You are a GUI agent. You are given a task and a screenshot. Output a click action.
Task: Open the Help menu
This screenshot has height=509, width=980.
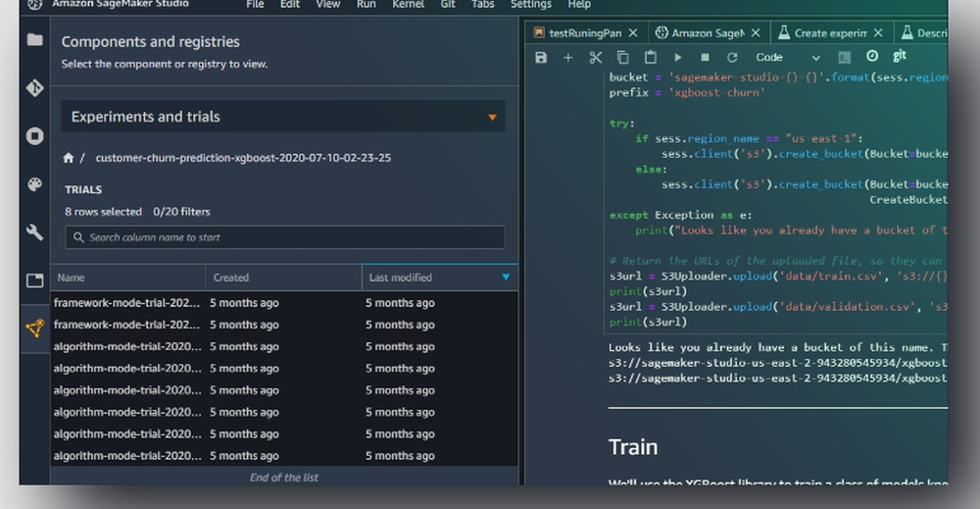pyautogui.click(x=579, y=4)
